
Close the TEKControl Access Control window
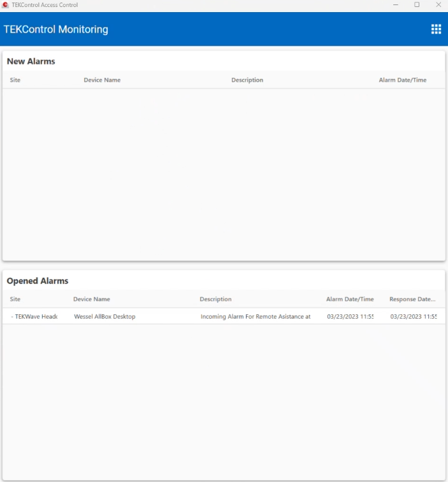[x=438, y=4]
